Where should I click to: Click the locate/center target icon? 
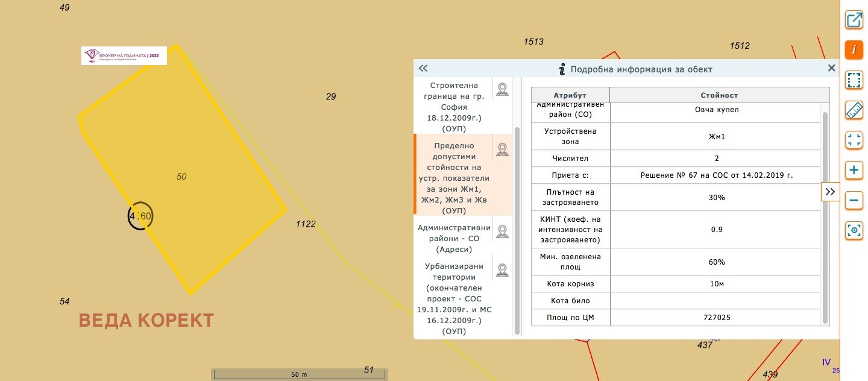point(854,230)
